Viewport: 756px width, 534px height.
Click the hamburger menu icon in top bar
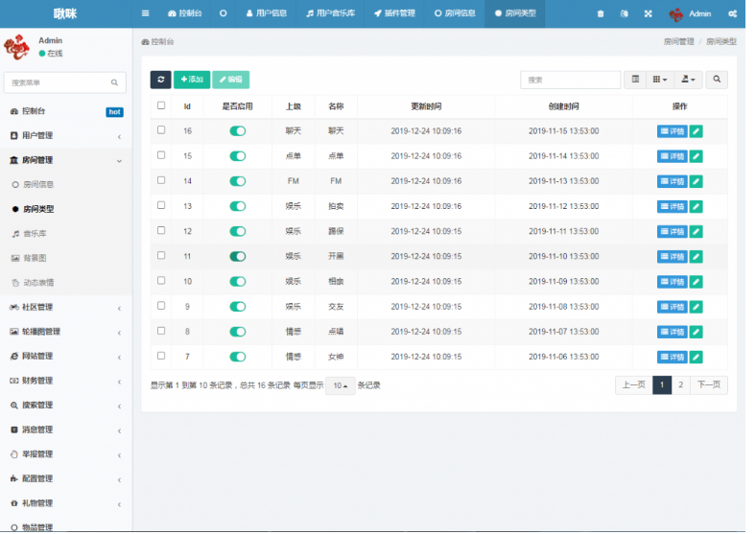(145, 13)
